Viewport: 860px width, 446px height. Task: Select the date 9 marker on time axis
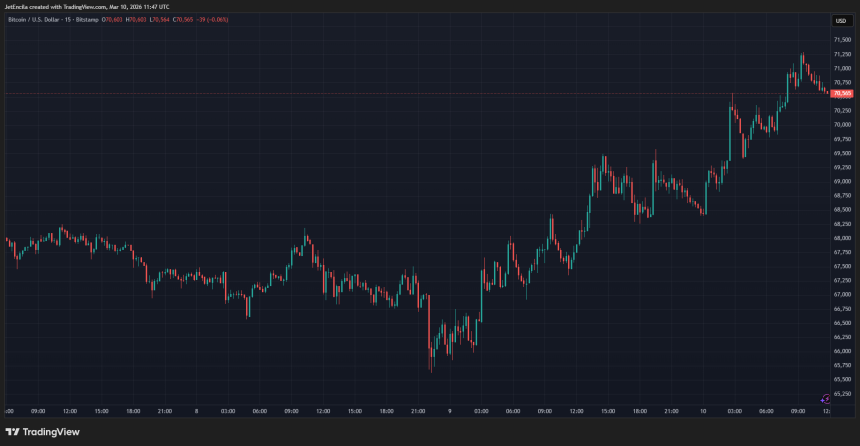click(450, 411)
